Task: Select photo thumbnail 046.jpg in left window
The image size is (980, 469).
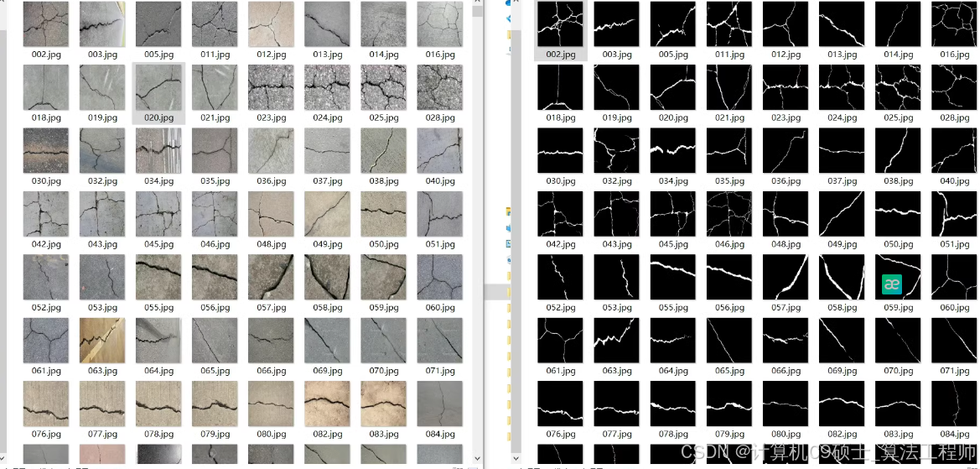Action: 215,214
